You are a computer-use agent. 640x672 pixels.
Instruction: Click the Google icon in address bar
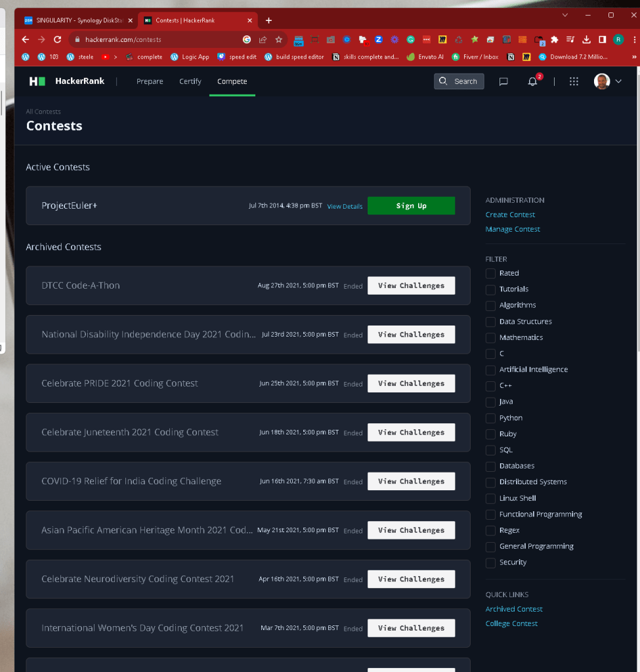tap(247, 39)
